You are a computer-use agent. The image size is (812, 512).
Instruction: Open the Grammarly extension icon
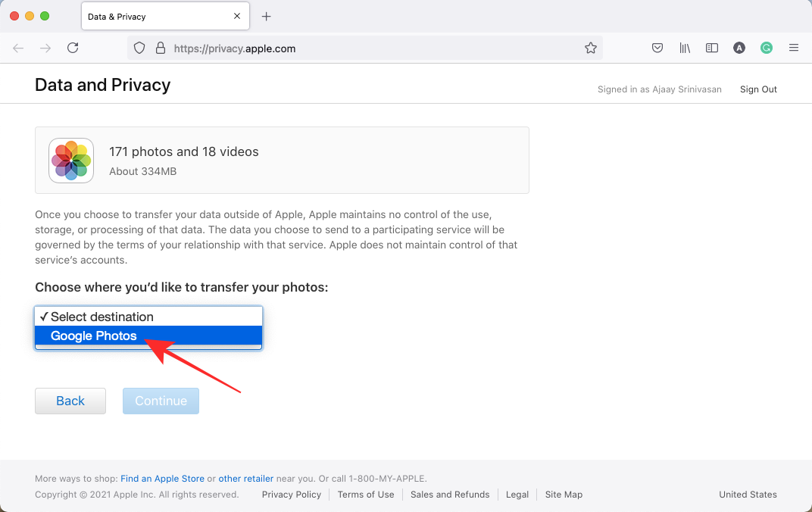click(767, 48)
